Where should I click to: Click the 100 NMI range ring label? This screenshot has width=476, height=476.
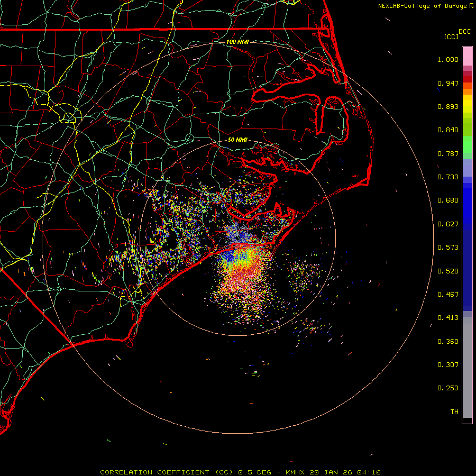237,42
